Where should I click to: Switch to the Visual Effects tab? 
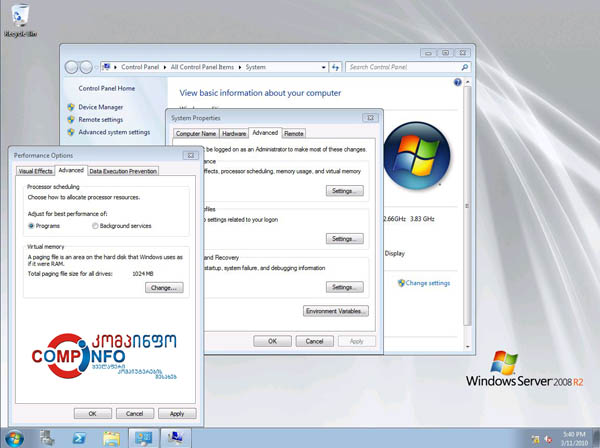coord(36,171)
